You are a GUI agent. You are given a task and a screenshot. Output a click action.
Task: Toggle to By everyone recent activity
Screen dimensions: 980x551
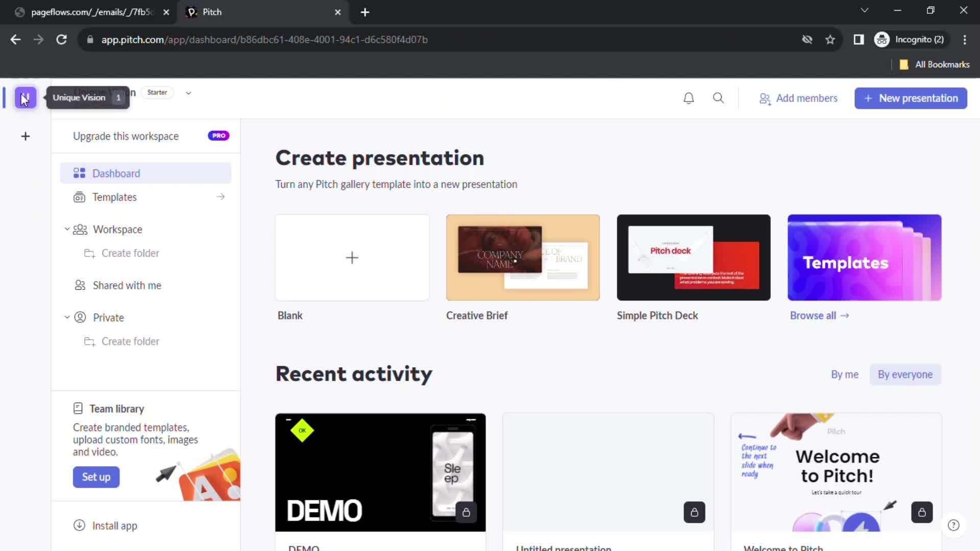click(905, 374)
